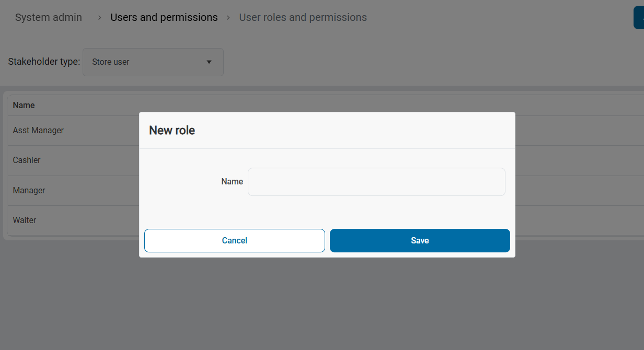Screen dimensions: 644x350
Task: Click the chevron after System admin
Action: [x=99, y=18]
